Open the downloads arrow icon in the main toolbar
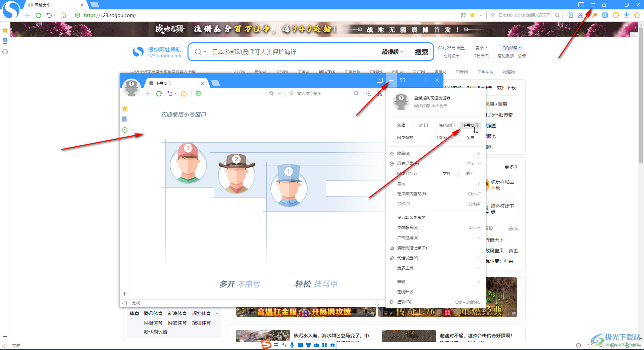644x350 pixels. (x=627, y=15)
